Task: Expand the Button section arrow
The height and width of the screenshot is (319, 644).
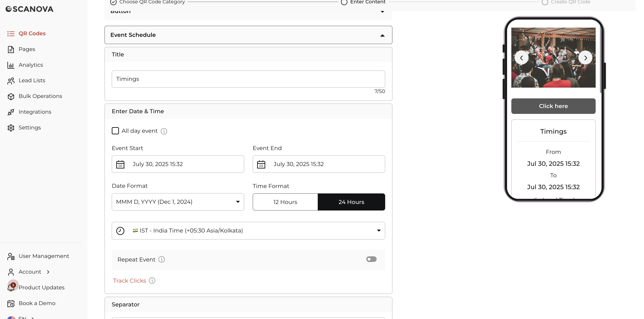Action: click(382, 11)
